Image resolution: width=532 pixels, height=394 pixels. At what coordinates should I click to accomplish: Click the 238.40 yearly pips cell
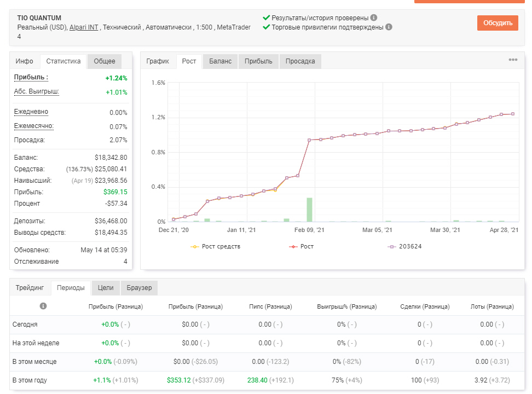[270, 380]
